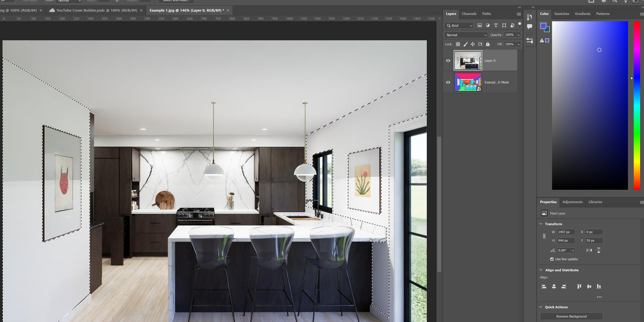Toggle visibility of Exampl...D Mask layer
The height and width of the screenshot is (322, 644).
click(448, 82)
